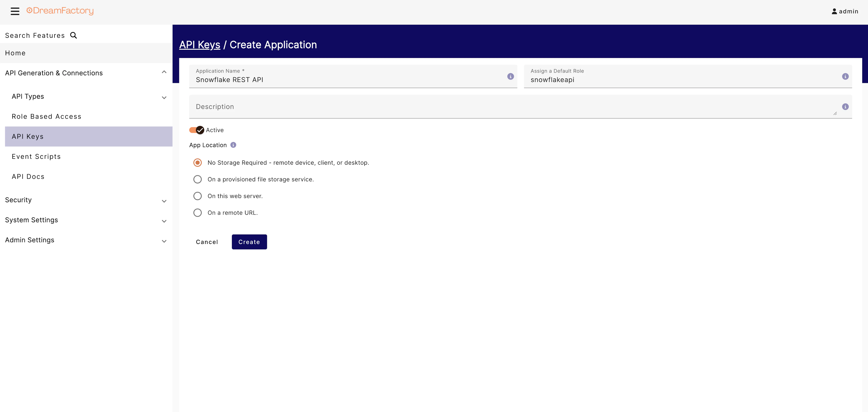Click the Cancel button

click(x=207, y=242)
